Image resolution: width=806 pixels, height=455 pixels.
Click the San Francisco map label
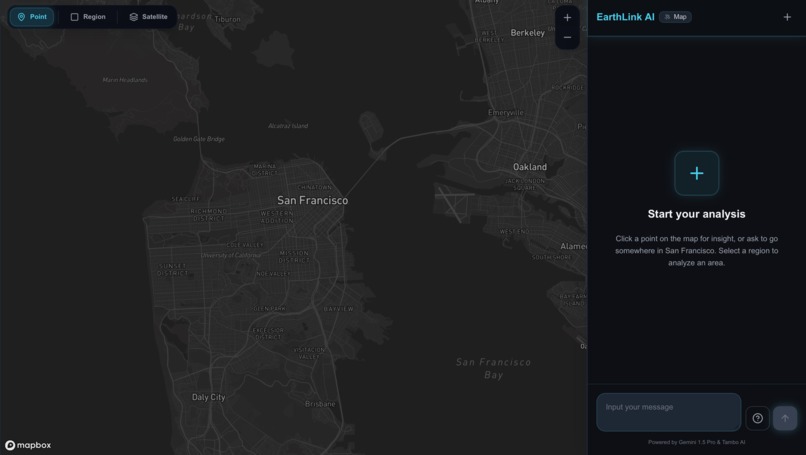(x=313, y=200)
